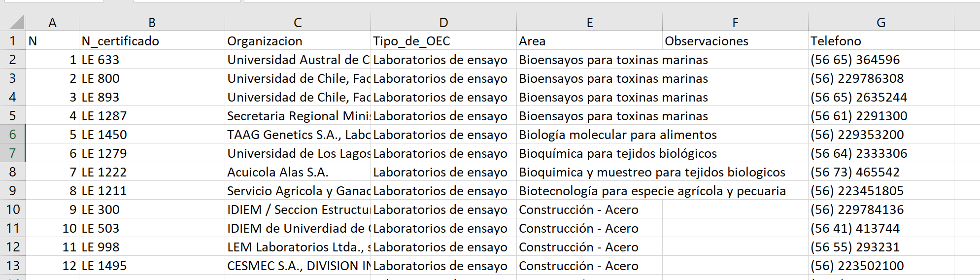
Task: Select column D header
Action: (443, 22)
